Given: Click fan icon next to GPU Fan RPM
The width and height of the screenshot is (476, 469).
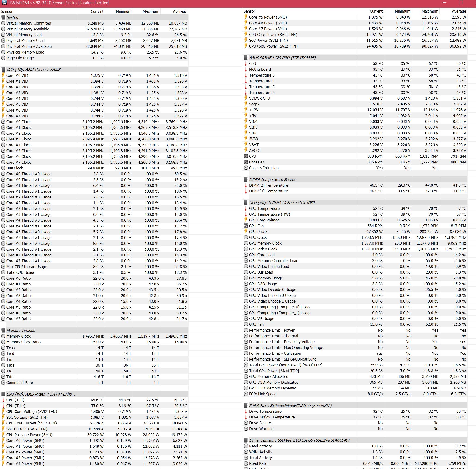Looking at the screenshot, I should click(x=246, y=226).
